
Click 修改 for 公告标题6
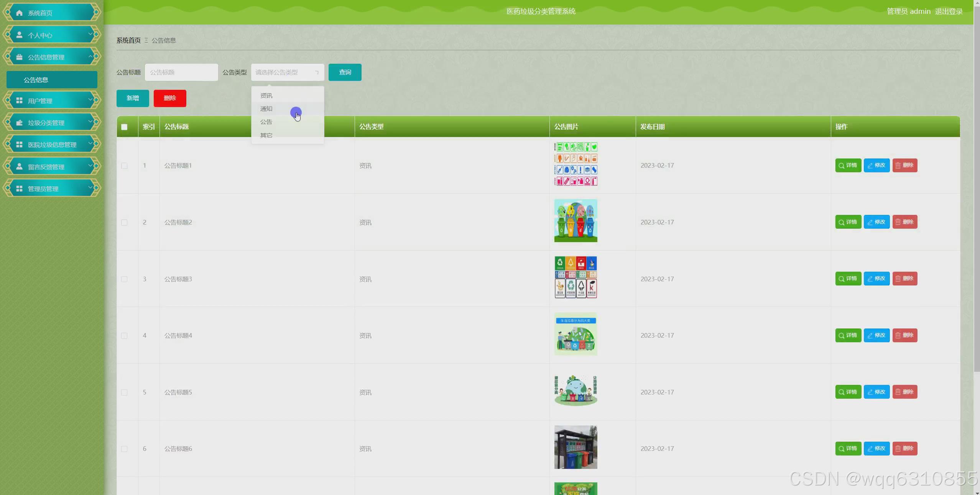click(876, 448)
